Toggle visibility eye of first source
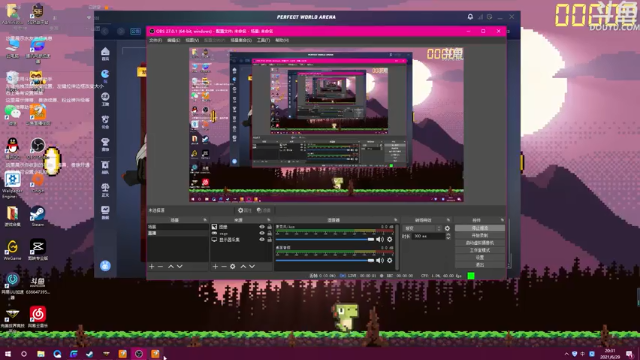The width and height of the screenshot is (640, 360). 262,227
